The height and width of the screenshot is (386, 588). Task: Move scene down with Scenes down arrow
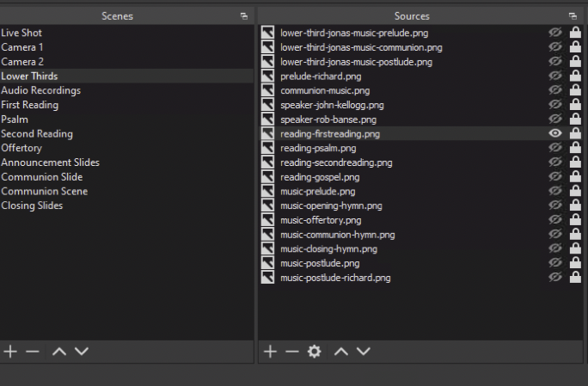click(82, 352)
